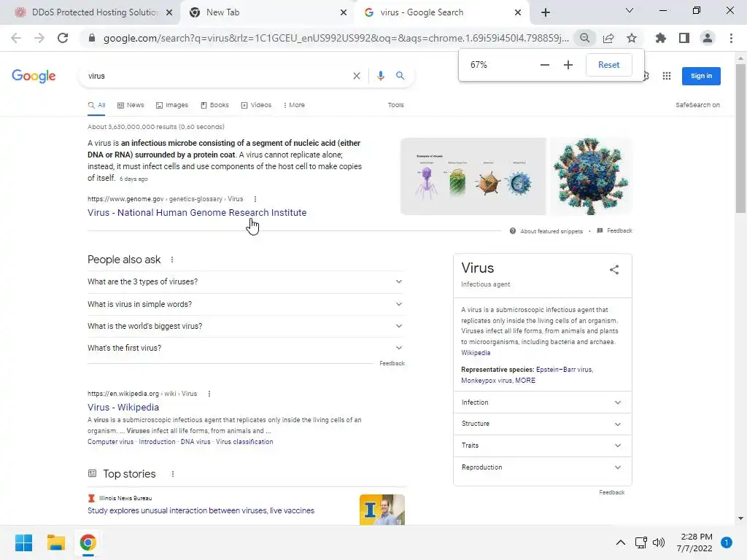Select the Images search filter

(x=172, y=105)
